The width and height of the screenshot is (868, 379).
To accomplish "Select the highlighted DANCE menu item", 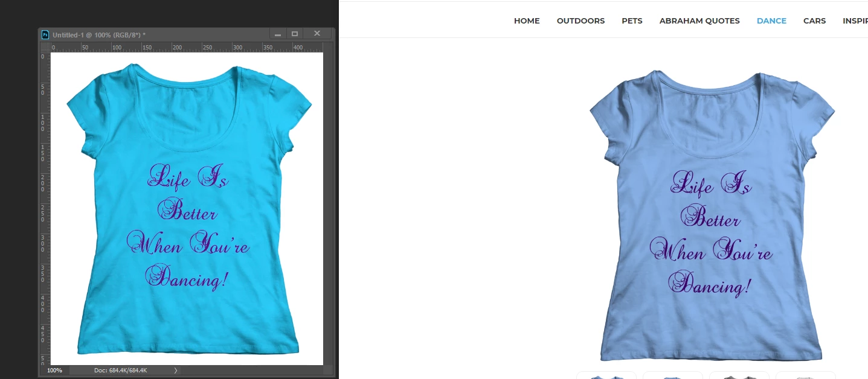I will tap(771, 21).
